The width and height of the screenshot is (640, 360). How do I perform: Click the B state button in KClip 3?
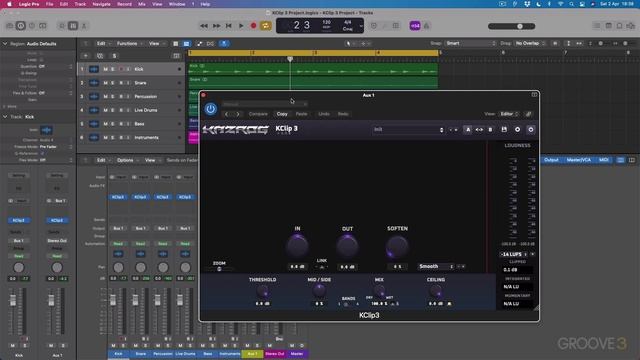pyautogui.click(x=490, y=129)
